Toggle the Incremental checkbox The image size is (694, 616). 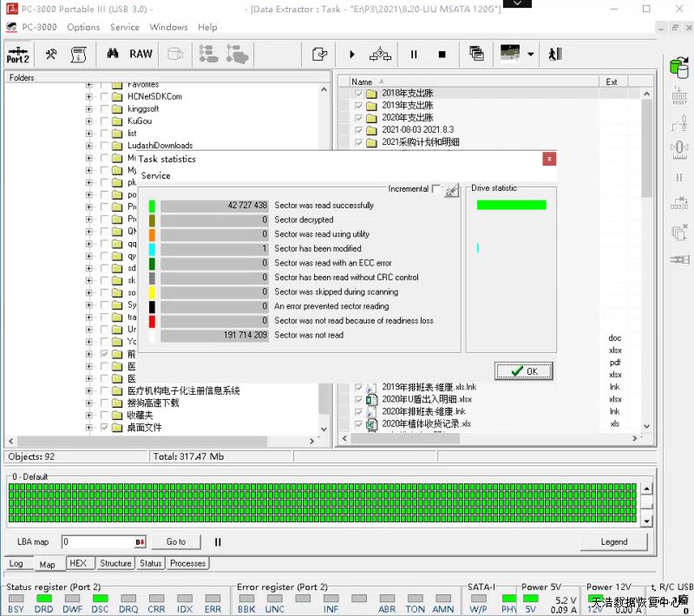436,188
